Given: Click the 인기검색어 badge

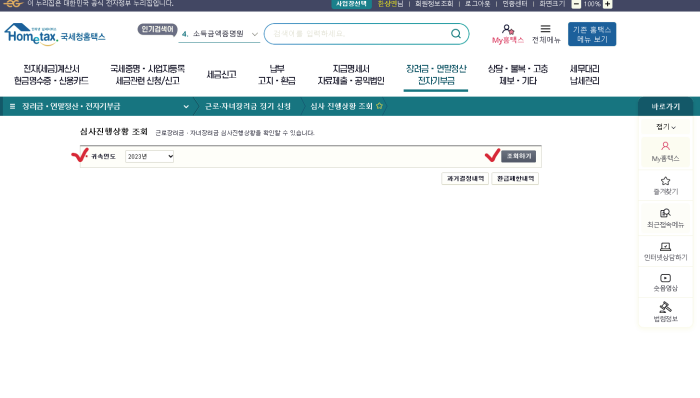Looking at the screenshot, I should (157, 29).
